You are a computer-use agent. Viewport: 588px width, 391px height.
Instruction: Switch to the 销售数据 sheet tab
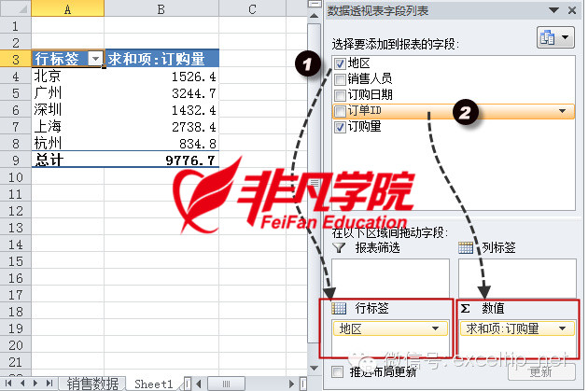tap(92, 384)
